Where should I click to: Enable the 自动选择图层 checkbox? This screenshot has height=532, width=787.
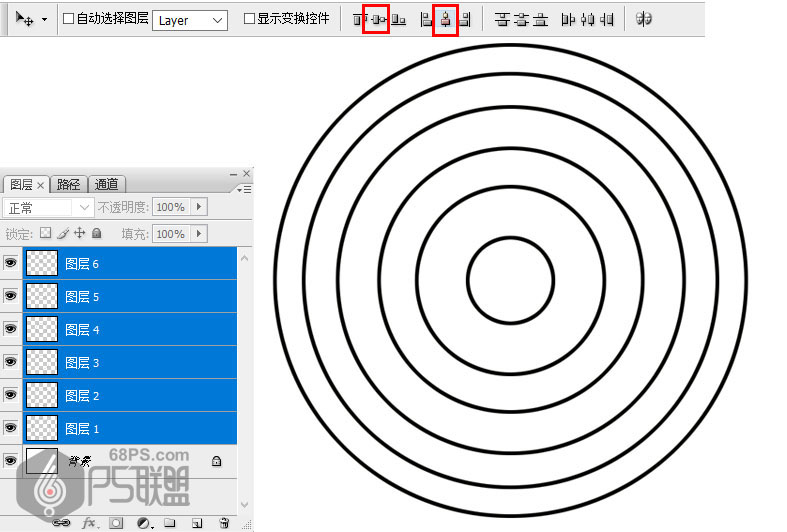tap(68, 19)
